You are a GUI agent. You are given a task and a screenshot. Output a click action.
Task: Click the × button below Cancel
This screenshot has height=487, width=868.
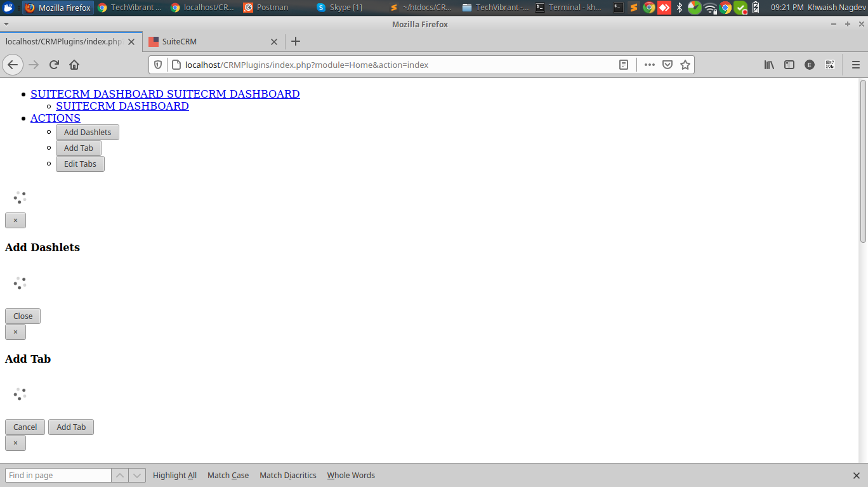click(15, 443)
